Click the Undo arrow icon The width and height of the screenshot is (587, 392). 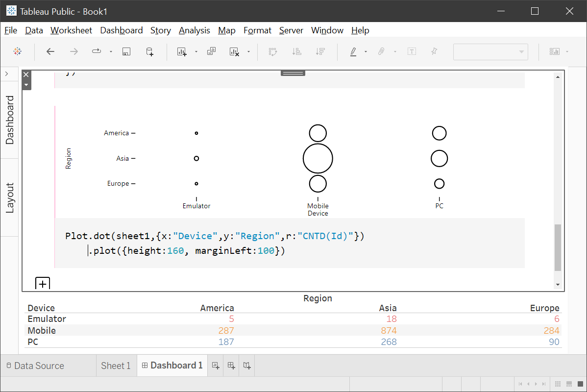(50, 51)
